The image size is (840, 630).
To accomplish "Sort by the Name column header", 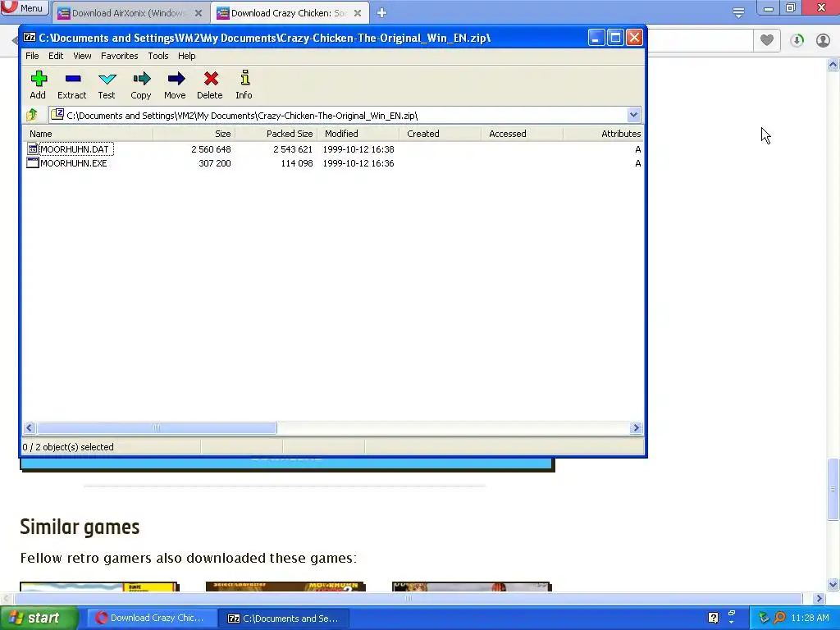I will (x=88, y=134).
